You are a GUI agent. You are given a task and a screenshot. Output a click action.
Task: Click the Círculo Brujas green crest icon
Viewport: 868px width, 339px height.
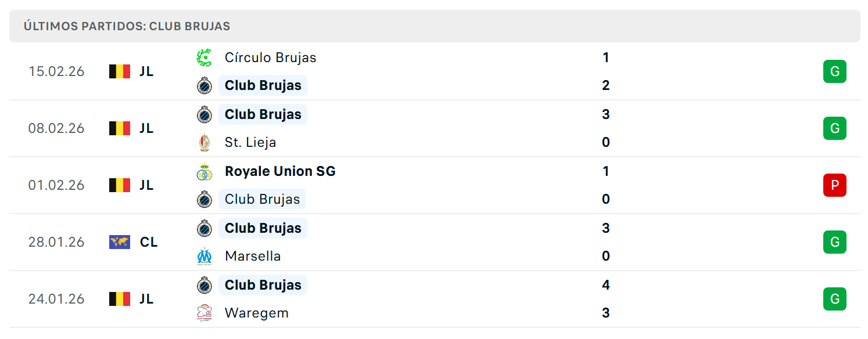[x=204, y=57]
